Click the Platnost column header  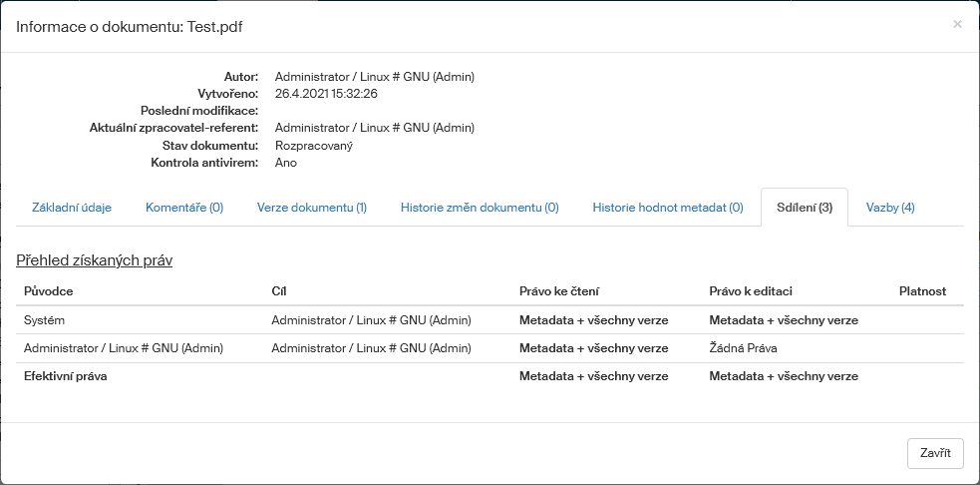922,291
